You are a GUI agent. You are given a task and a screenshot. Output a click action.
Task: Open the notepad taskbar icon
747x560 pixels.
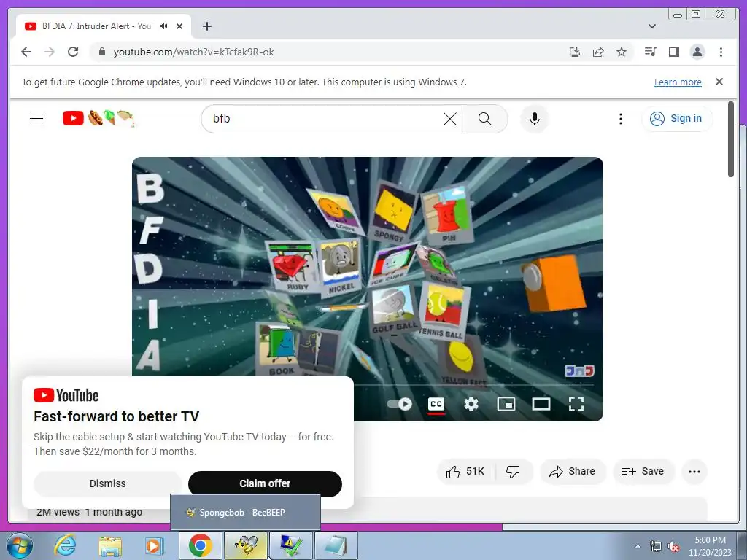(336, 545)
